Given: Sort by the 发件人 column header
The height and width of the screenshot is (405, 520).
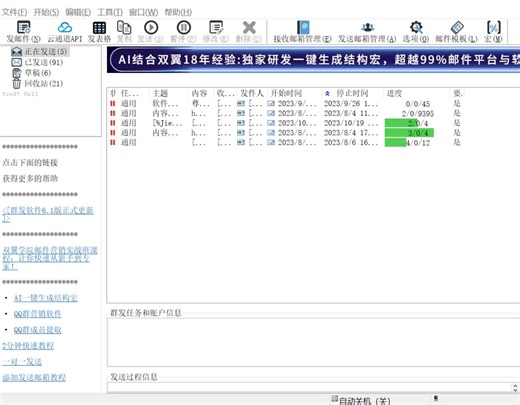Looking at the screenshot, I should (252, 93).
